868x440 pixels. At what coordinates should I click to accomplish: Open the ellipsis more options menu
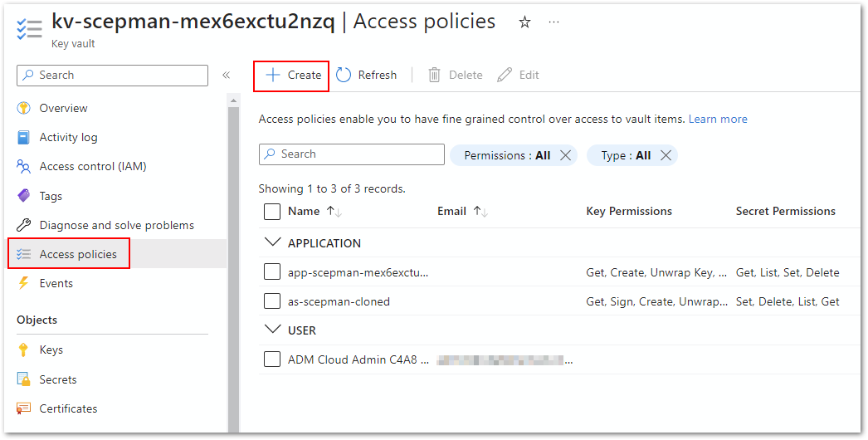point(554,22)
